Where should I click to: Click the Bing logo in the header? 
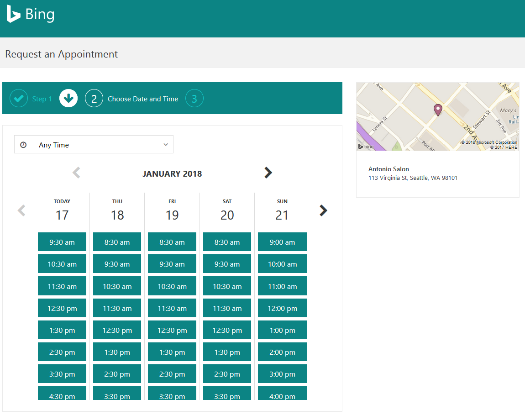coord(31,15)
